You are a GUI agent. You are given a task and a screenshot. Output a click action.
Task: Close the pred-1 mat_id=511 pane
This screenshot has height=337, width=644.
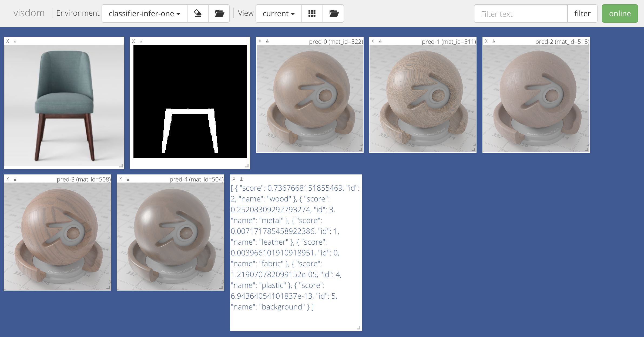(373, 41)
